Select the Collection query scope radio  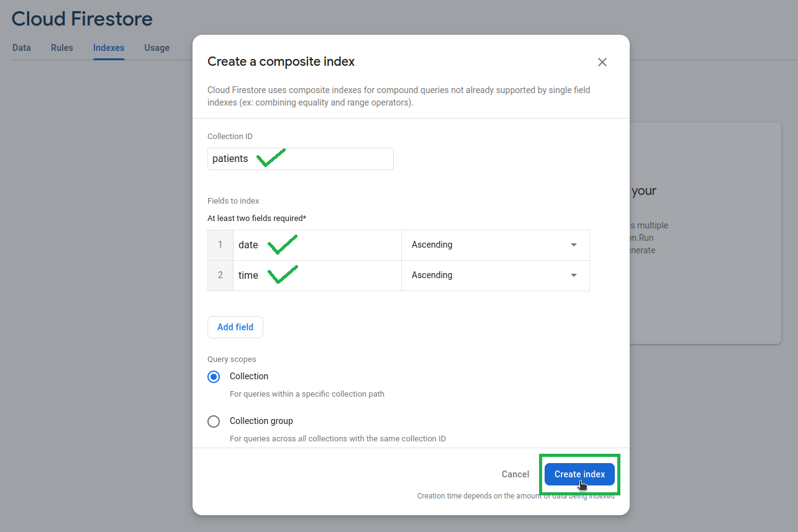pos(214,377)
